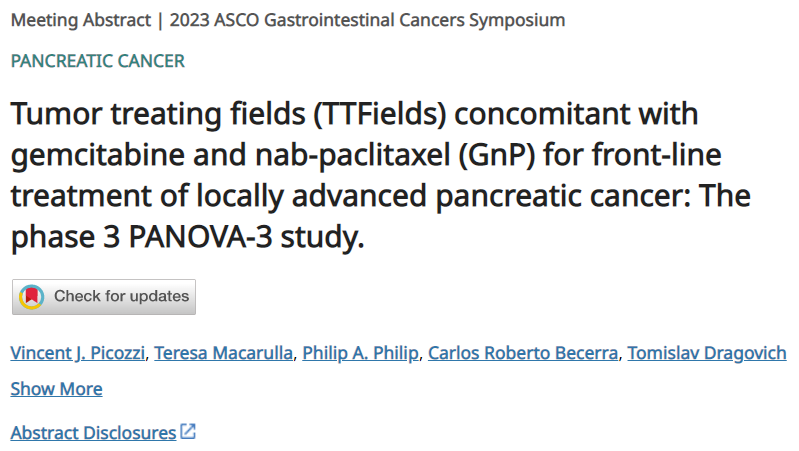Check for updates on this abstract
This screenshot has width=799, height=451.
click(x=104, y=297)
